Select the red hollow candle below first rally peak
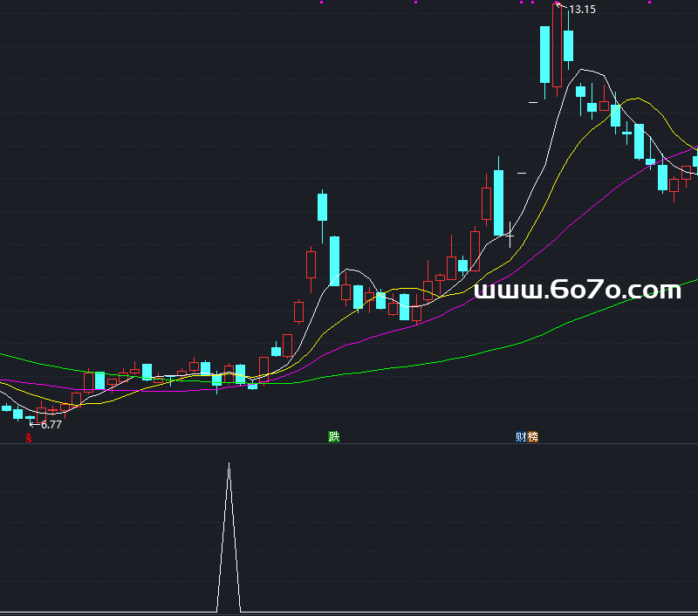 [311, 264]
